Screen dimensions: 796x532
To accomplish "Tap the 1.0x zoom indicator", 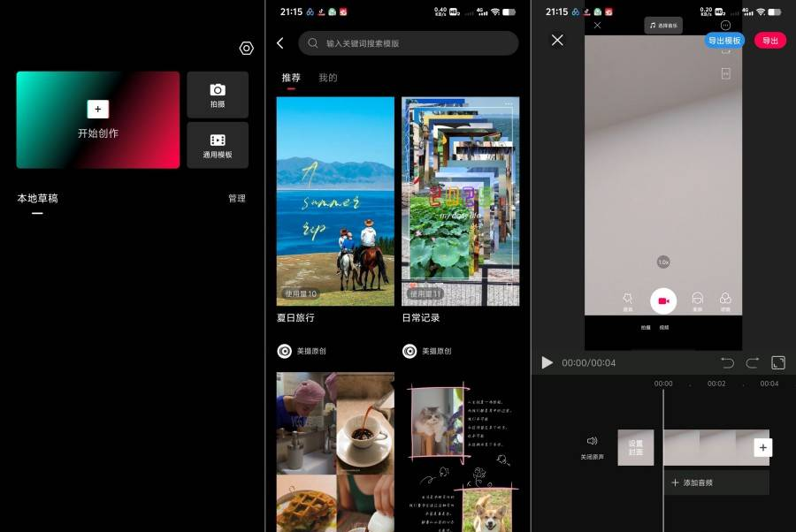I will pyautogui.click(x=663, y=262).
